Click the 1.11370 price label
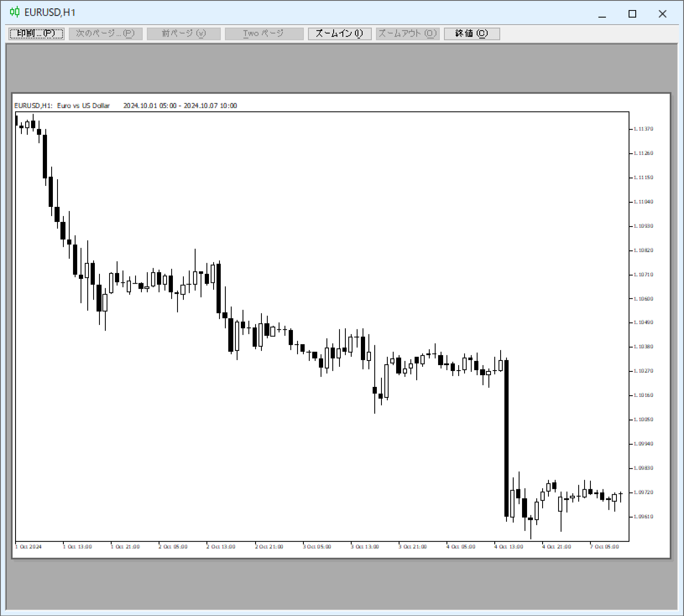Screen dimensions: 684x616 643,129
